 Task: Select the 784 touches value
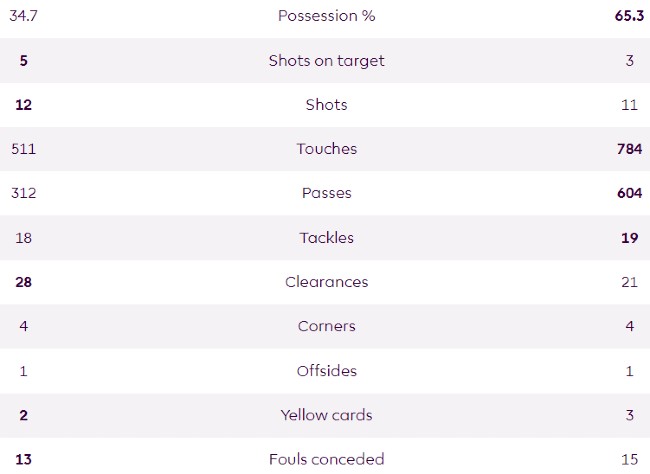(626, 149)
